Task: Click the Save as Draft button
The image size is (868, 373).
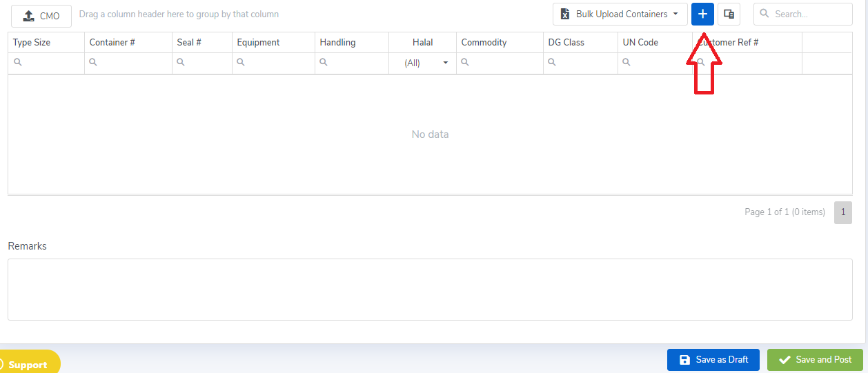Action: pos(713,360)
